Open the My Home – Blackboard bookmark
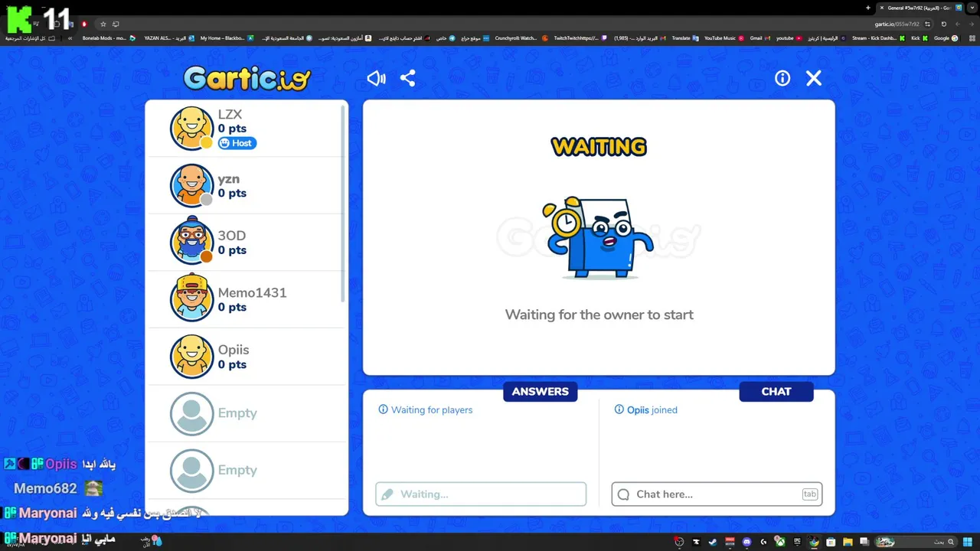The image size is (980, 551). click(227, 38)
